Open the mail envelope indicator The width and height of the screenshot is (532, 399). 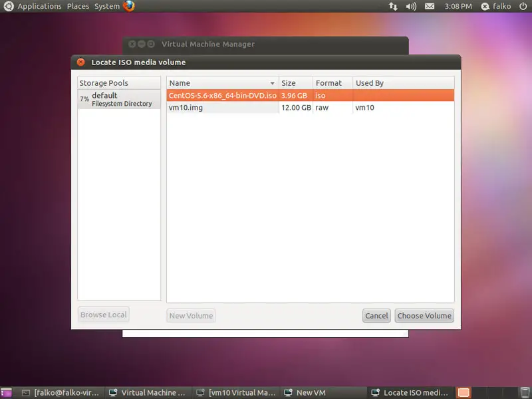pyautogui.click(x=430, y=6)
